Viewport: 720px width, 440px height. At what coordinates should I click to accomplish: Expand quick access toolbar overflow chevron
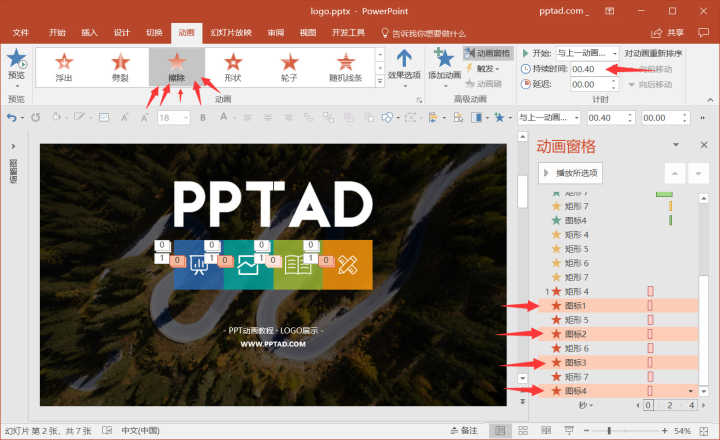pos(703,118)
